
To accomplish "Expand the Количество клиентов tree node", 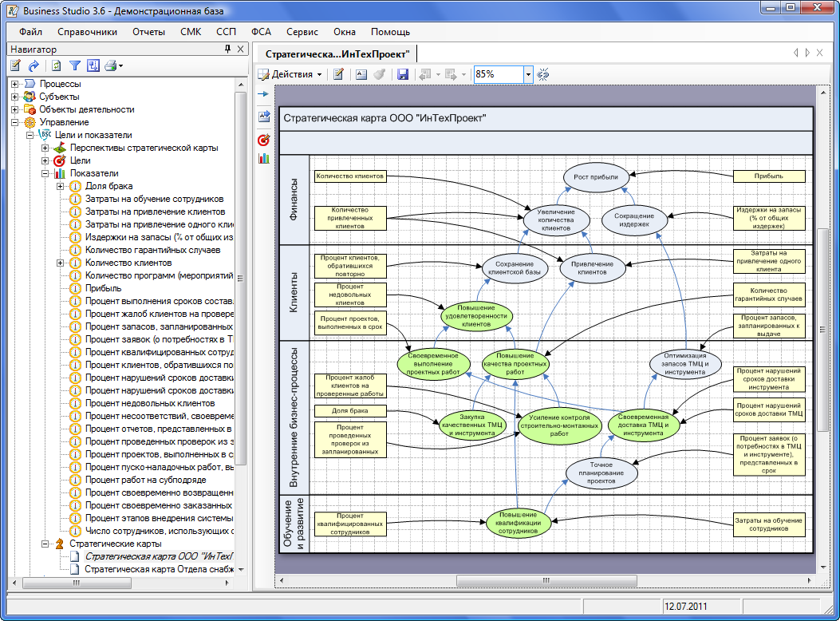I will point(61,263).
